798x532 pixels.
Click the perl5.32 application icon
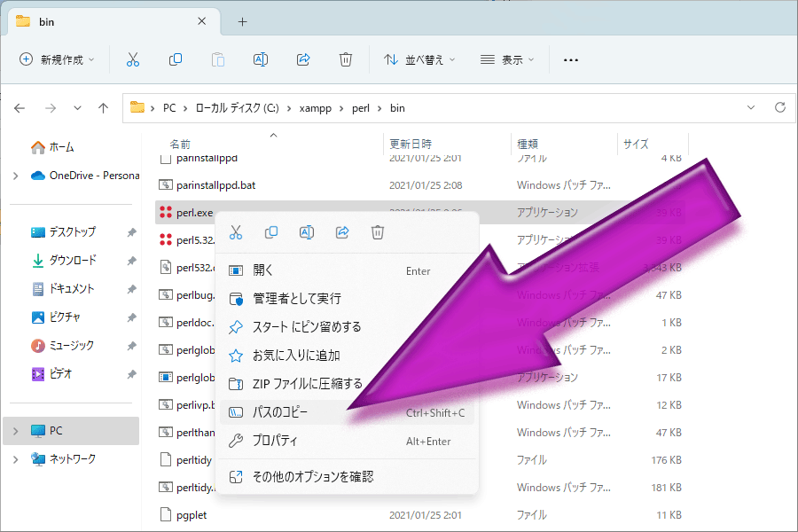166,239
